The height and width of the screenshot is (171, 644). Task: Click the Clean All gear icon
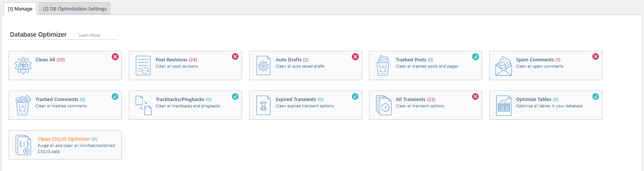tap(23, 65)
